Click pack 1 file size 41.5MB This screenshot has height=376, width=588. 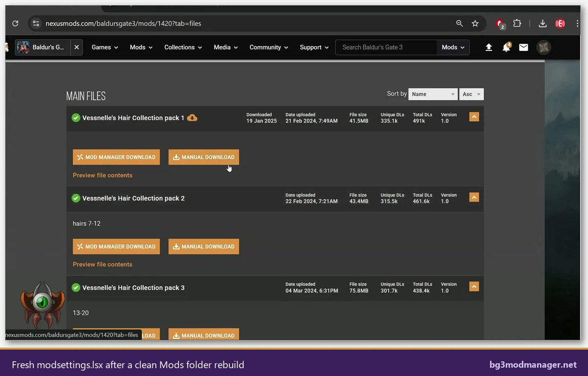[359, 121]
